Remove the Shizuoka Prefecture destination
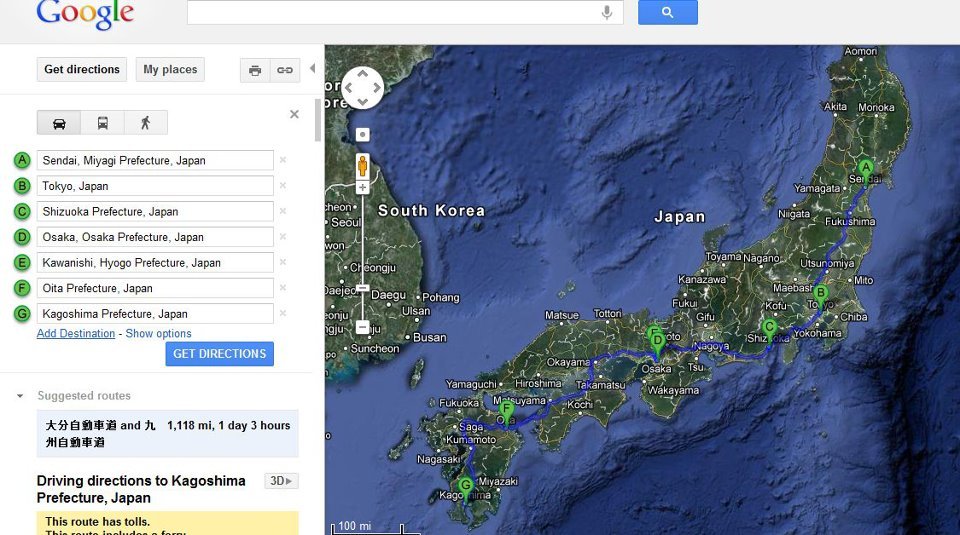 click(x=283, y=211)
